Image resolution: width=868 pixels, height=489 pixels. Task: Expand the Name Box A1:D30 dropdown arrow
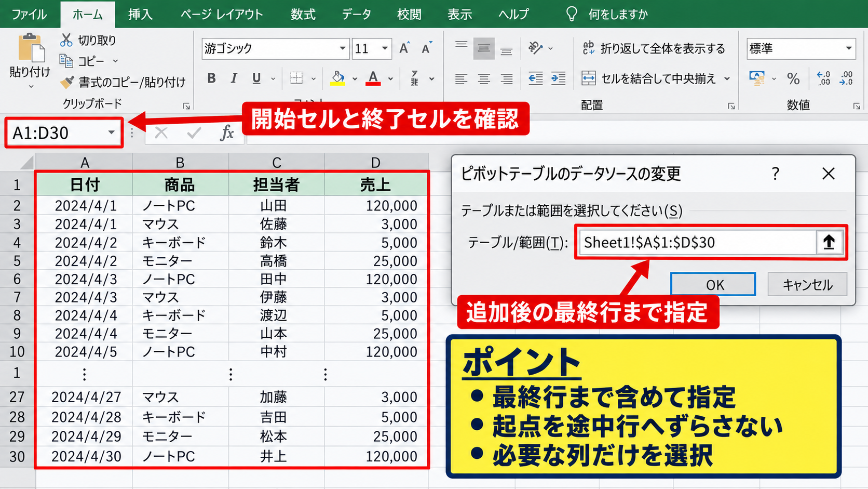coord(111,133)
